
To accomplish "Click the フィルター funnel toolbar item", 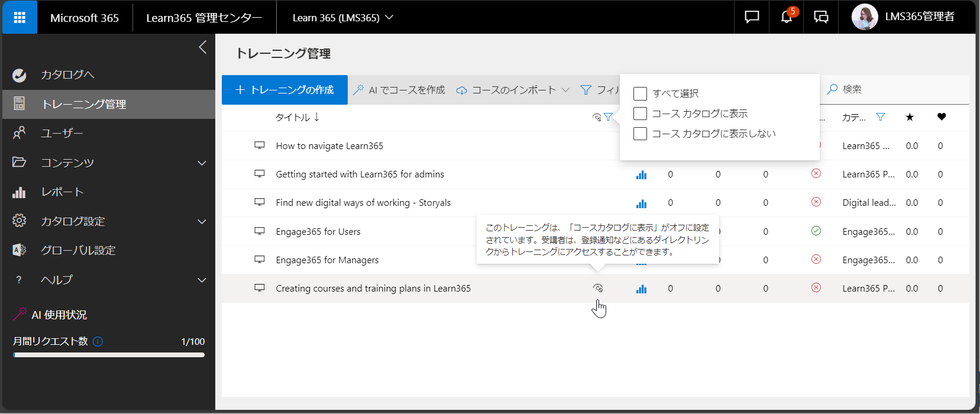I will pos(600,90).
